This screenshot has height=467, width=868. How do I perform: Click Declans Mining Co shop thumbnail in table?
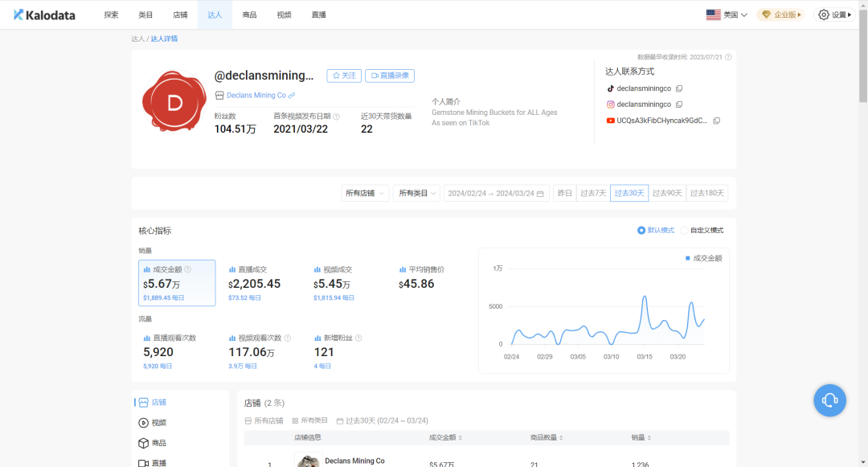(308, 461)
